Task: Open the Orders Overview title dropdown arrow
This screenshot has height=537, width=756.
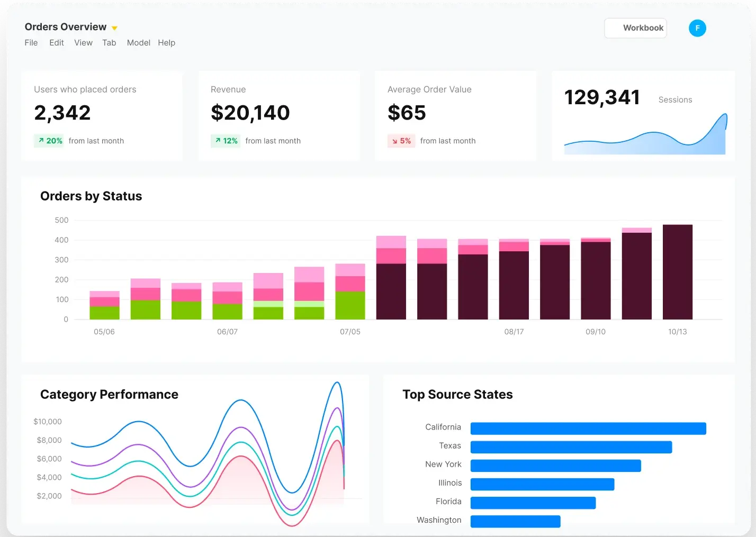Action: coord(114,28)
